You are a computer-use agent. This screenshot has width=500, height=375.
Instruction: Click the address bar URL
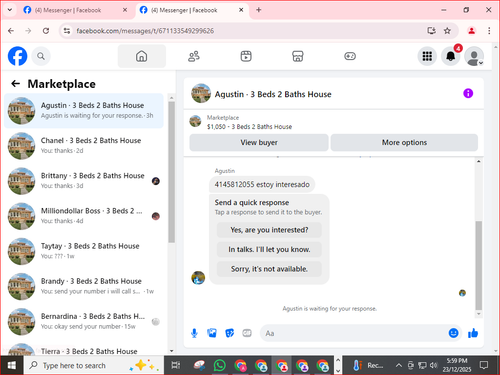145,31
